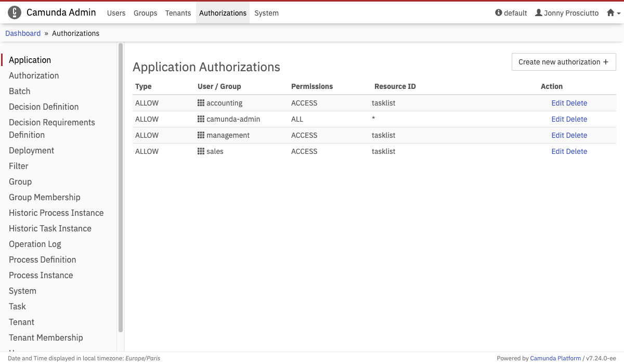Click the sidebar vertical scrollbar
Image resolution: width=624 pixels, height=364 pixels.
[121, 187]
